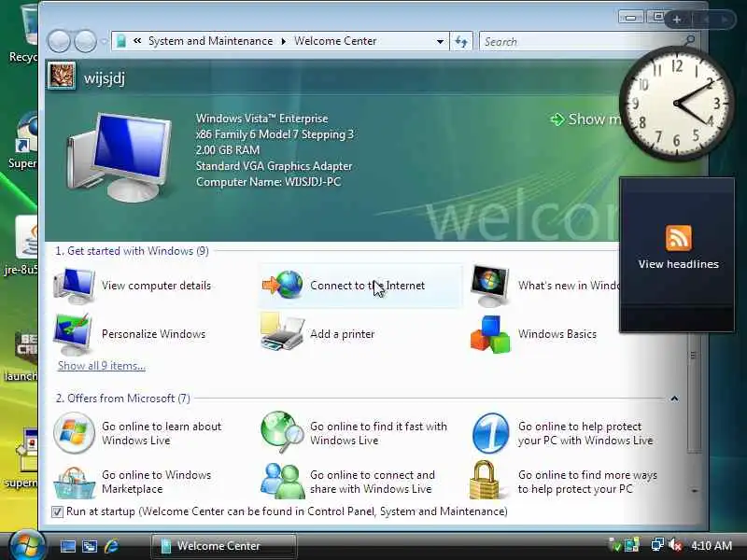
Task: Click the muted volume tray icon
Action: pyautogui.click(x=674, y=545)
